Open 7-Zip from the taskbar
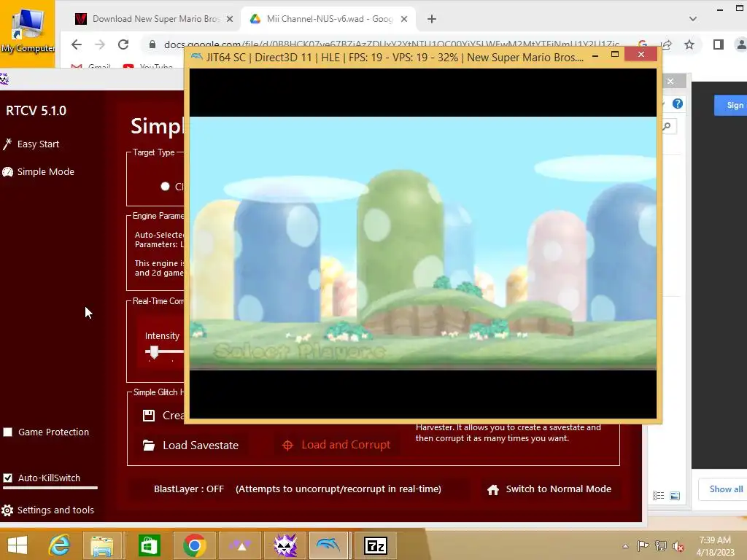The width and height of the screenshot is (747, 560). click(376, 545)
